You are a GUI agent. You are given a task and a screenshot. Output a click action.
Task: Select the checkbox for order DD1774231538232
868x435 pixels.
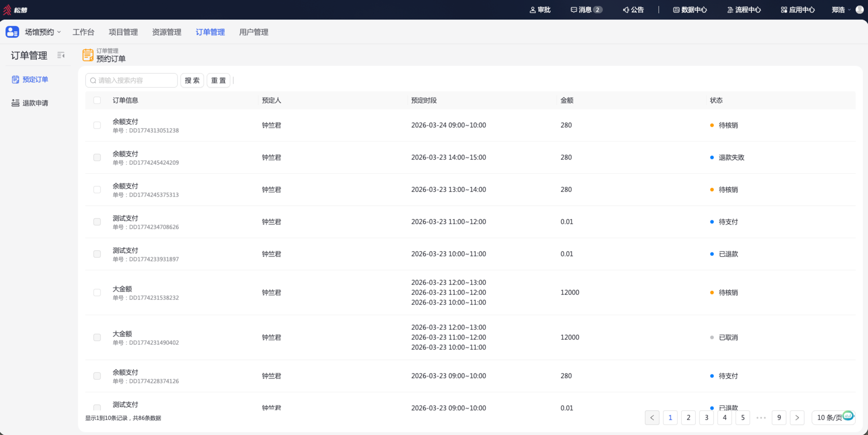coord(97,293)
